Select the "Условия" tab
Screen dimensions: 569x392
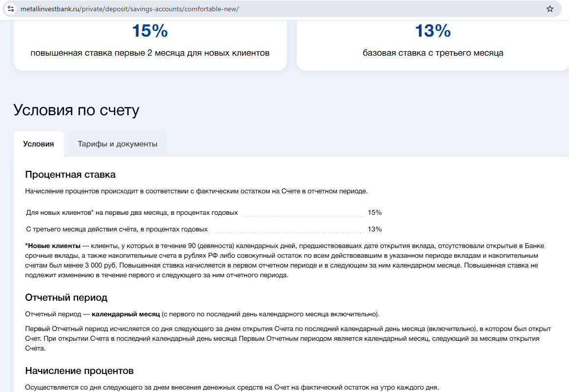pos(39,144)
